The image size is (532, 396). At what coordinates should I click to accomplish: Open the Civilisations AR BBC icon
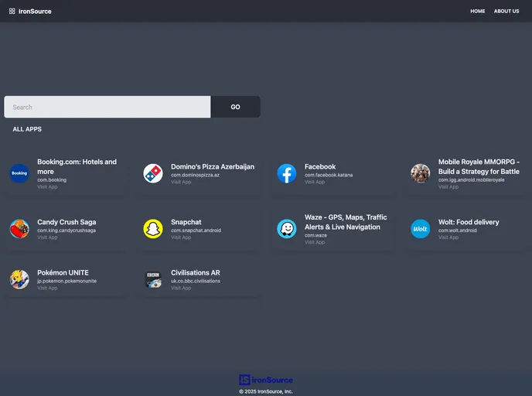pyautogui.click(x=153, y=279)
